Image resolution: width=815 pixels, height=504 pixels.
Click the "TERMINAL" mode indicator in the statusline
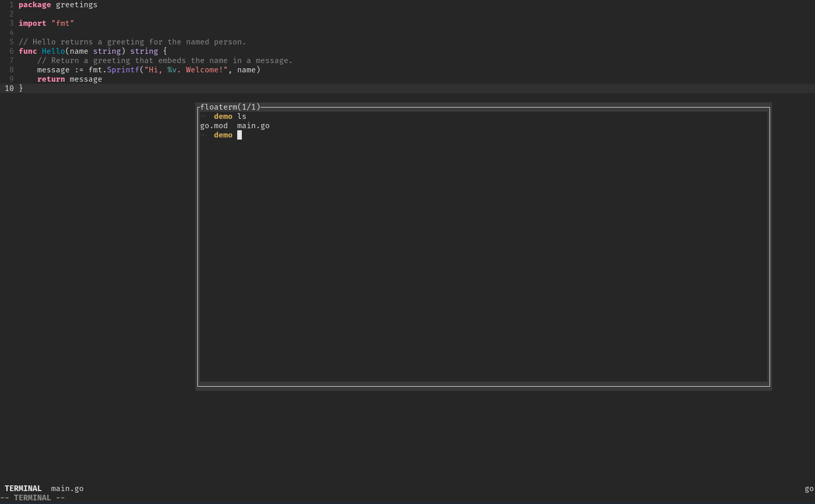point(23,488)
